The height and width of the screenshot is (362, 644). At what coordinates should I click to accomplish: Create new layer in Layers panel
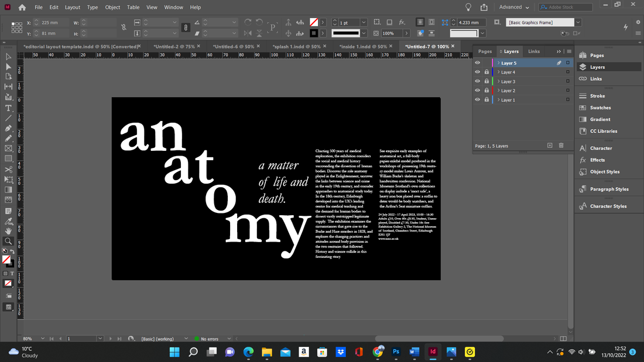pyautogui.click(x=550, y=145)
